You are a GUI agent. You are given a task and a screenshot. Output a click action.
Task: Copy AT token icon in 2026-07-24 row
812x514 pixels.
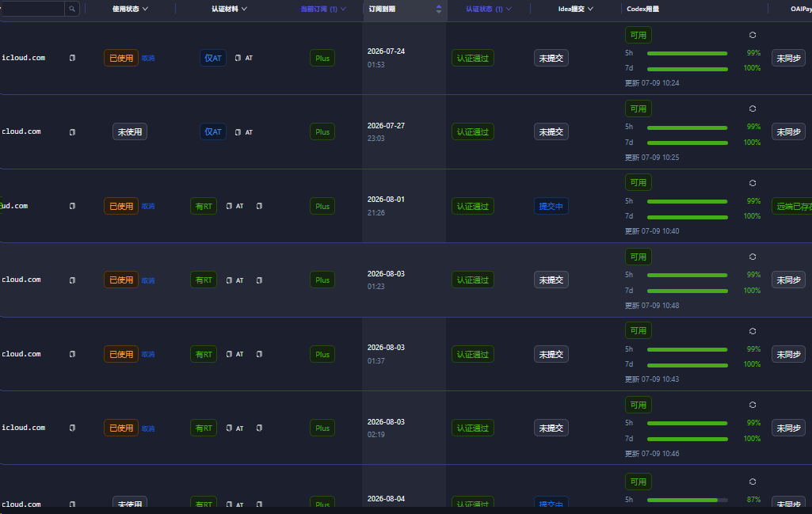coord(238,58)
